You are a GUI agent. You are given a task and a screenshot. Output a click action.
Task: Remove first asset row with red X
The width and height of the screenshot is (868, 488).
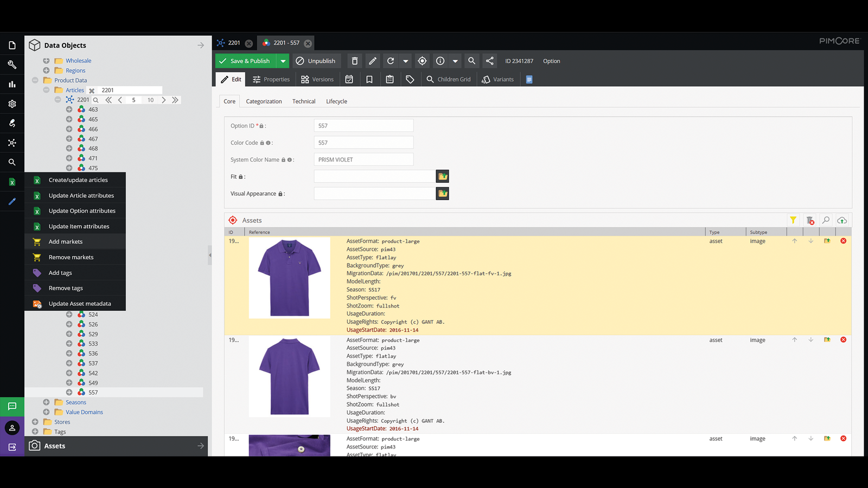coord(843,241)
